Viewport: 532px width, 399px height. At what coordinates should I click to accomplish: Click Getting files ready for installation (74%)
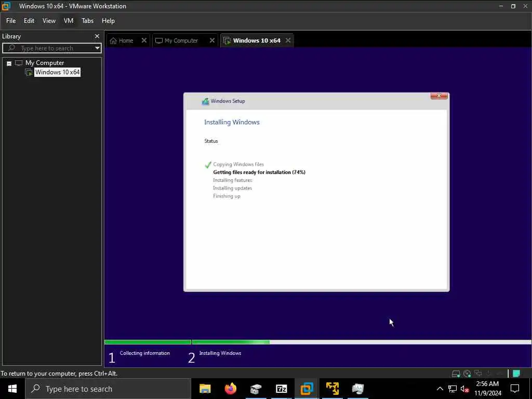tap(259, 172)
